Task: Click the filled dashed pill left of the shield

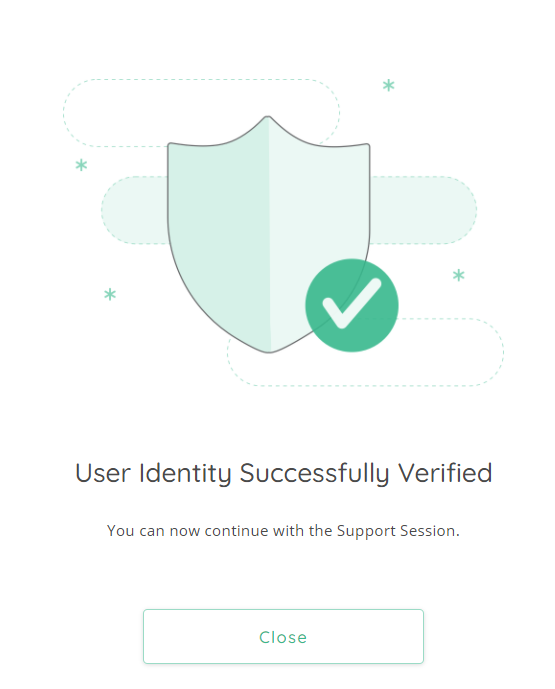Action: click(x=134, y=210)
